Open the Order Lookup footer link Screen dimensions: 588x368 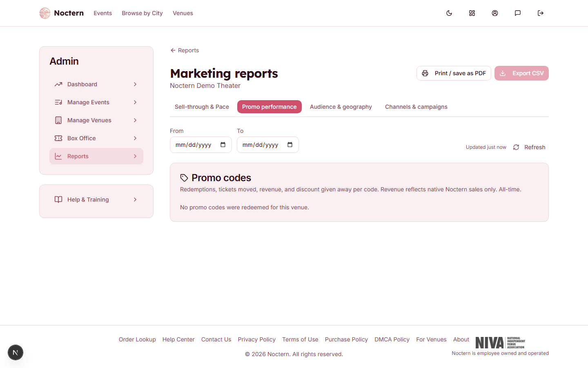(137, 339)
